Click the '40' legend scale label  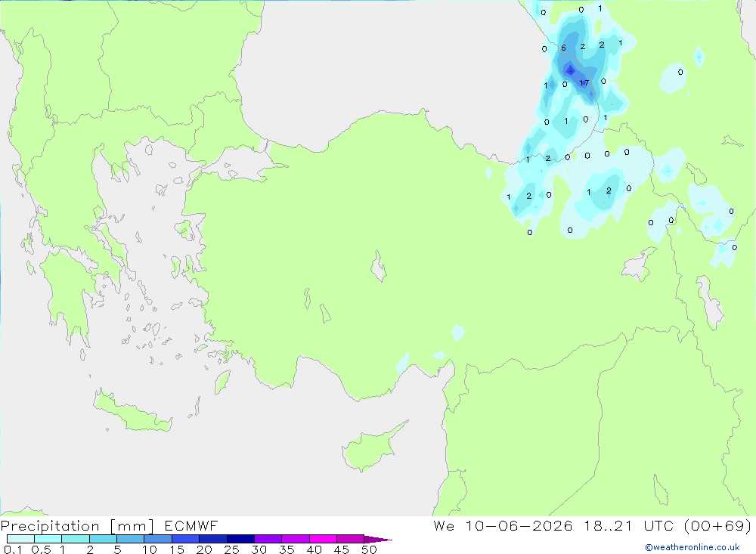314,549
